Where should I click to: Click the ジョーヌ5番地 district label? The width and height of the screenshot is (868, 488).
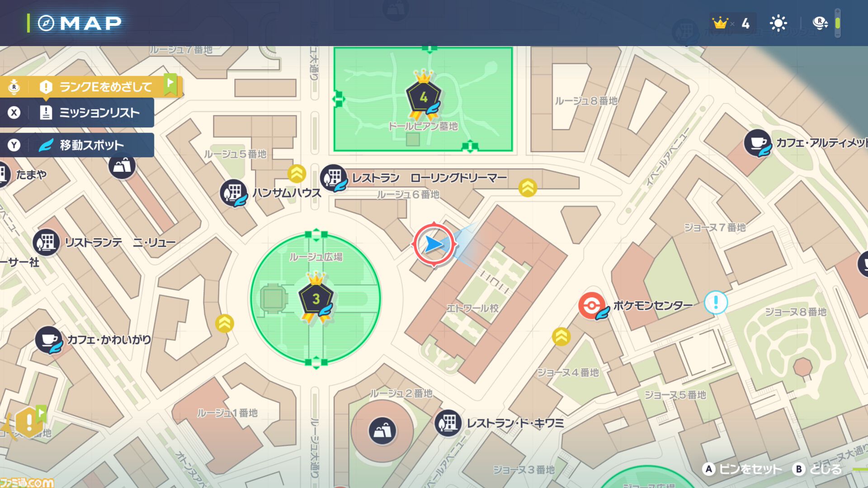click(675, 395)
